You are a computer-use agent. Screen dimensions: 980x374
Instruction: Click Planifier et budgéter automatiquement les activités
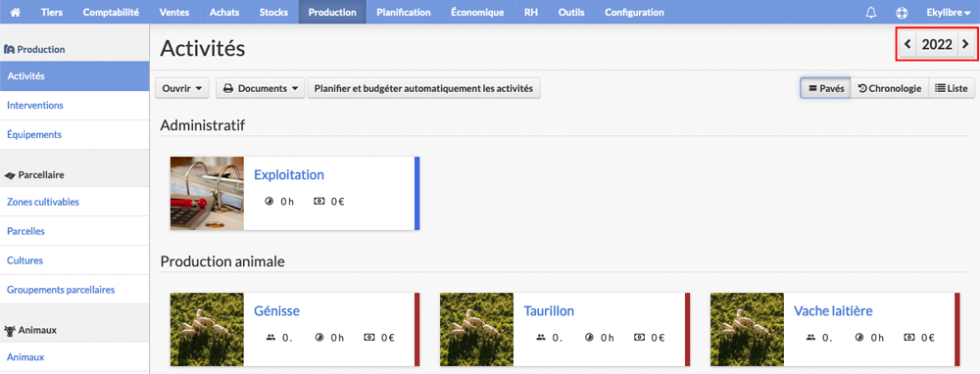423,89
